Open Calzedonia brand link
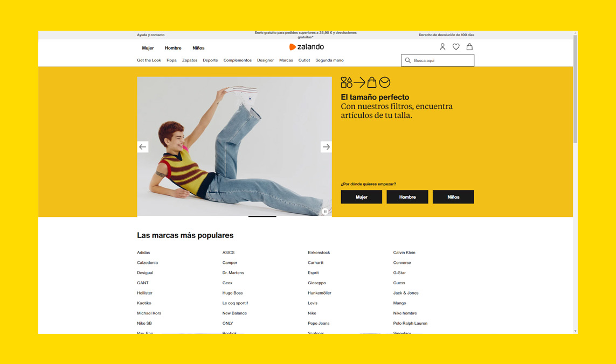Screen dimensions: 616x364 tap(147, 263)
